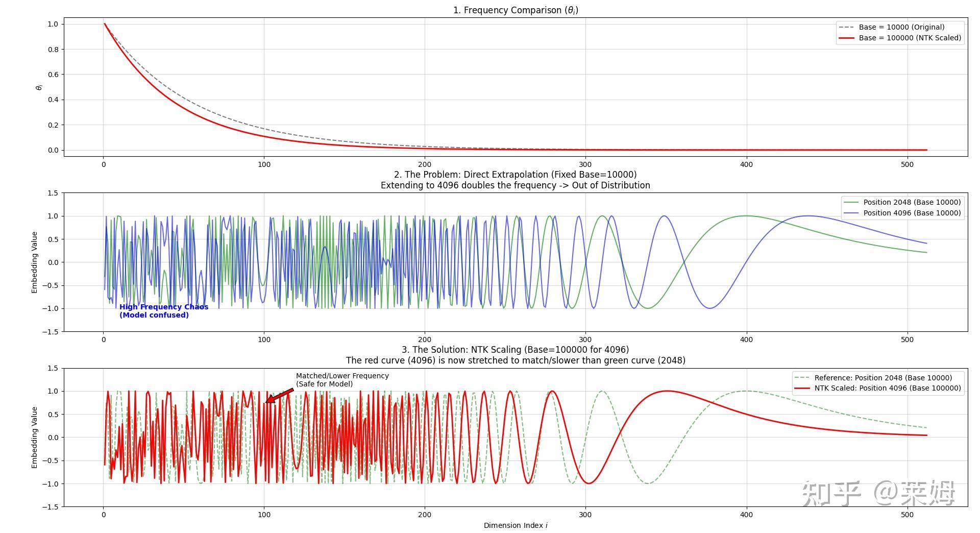Click the '500' x-tick of the top plot

907,164
